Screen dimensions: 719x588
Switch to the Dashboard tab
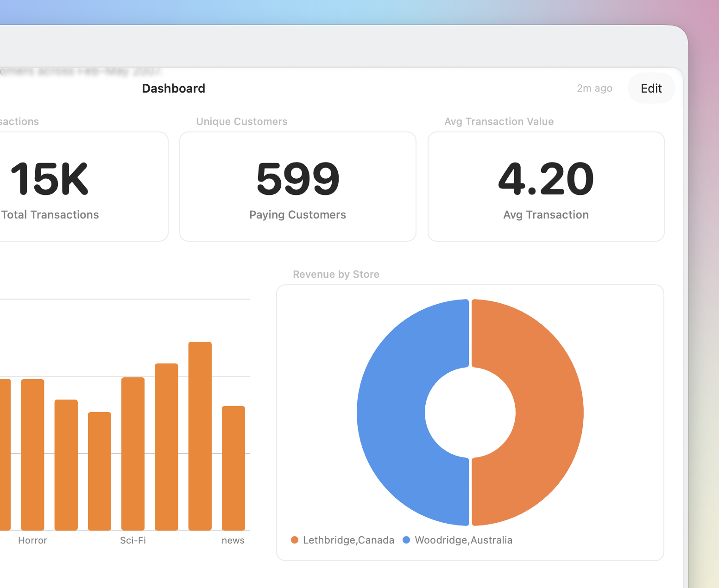[173, 88]
